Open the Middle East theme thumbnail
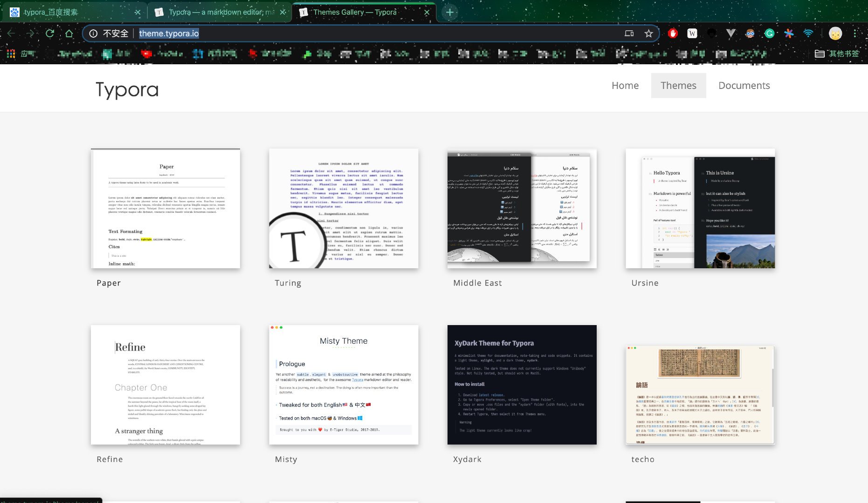The height and width of the screenshot is (503, 868). coord(522,209)
